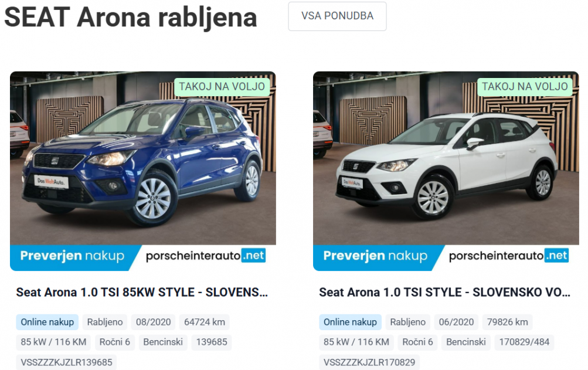Click the 06/2020 registration date tag
The width and height of the screenshot is (588, 370).
pyautogui.click(x=456, y=322)
